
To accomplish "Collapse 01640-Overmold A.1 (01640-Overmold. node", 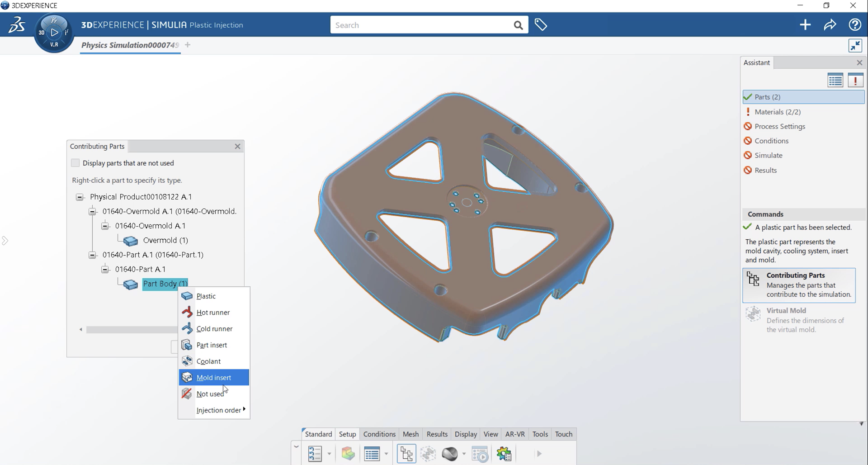I will click(x=92, y=211).
